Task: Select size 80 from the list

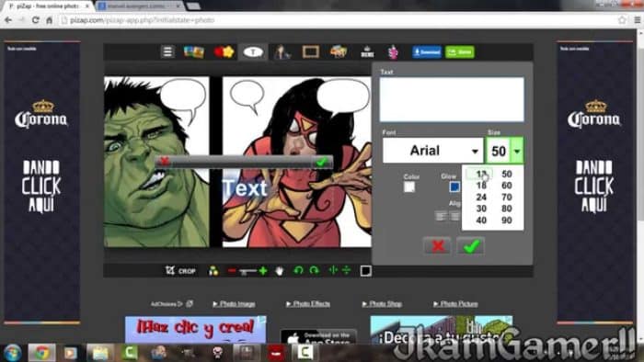Action: tap(507, 209)
